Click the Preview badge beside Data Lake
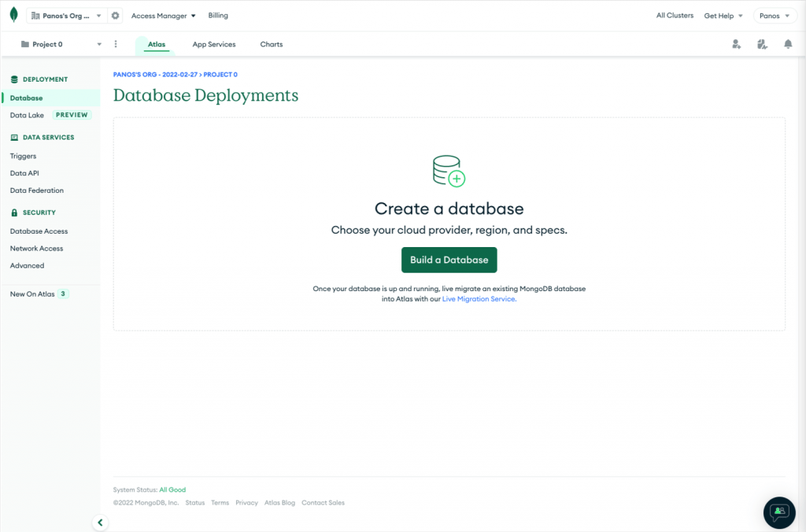This screenshot has height=532, width=806. pos(72,115)
